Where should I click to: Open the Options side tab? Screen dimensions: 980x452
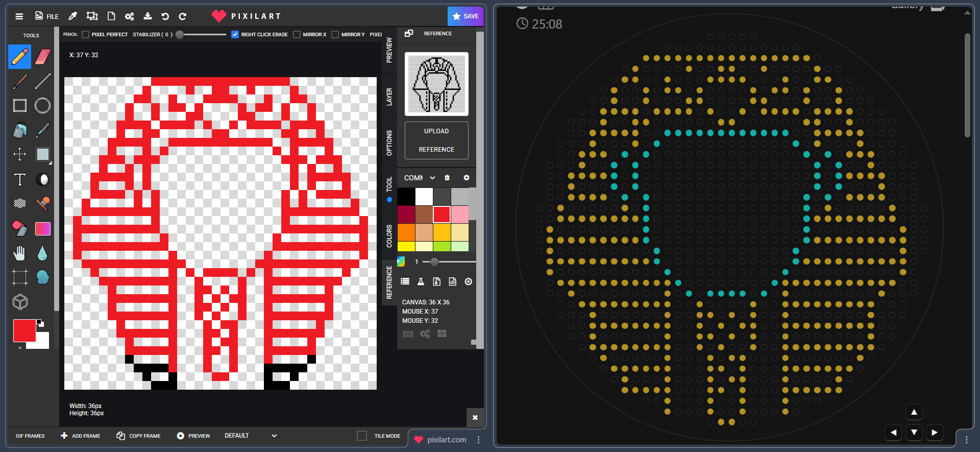coord(389,143)
